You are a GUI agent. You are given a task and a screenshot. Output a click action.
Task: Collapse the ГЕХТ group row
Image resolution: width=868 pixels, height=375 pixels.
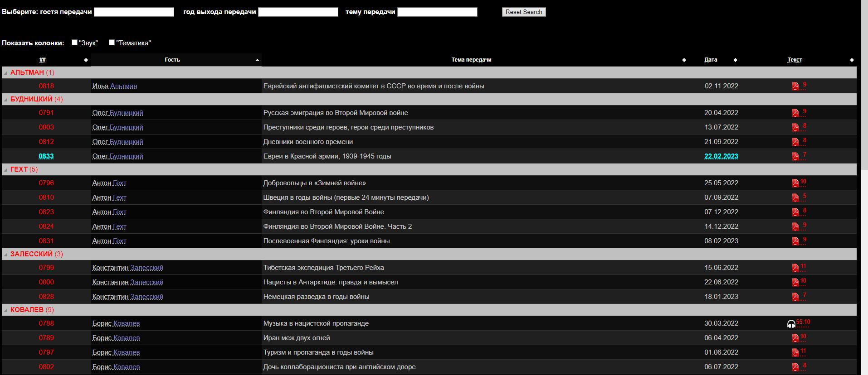6,169
